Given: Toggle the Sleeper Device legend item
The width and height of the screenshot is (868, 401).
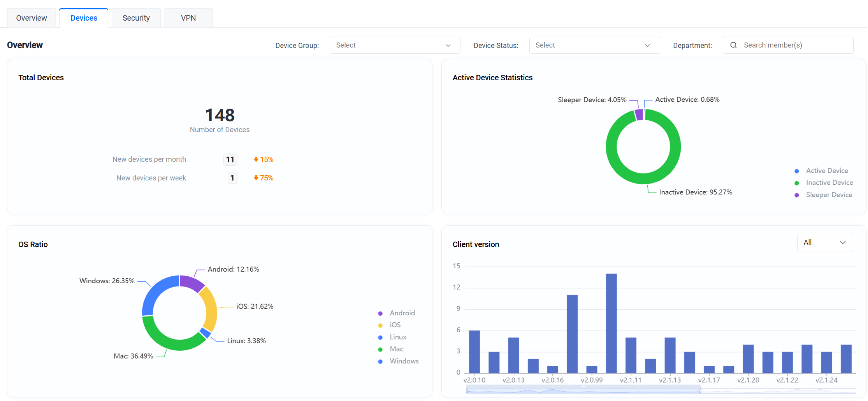Looking at the screenshot, I should click(x=823, y=195).
